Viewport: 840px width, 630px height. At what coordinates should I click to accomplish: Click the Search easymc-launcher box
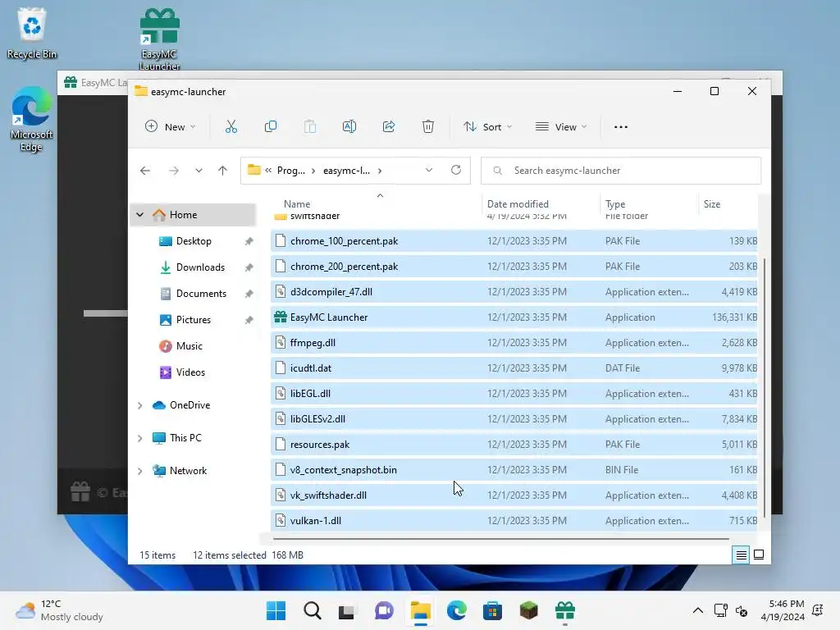(x=620, y=171)
